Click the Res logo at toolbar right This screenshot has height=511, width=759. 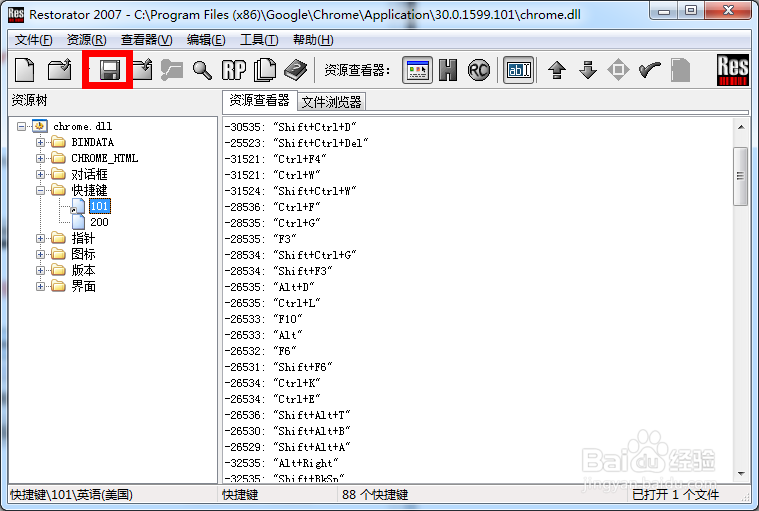[x=732, y=70]
